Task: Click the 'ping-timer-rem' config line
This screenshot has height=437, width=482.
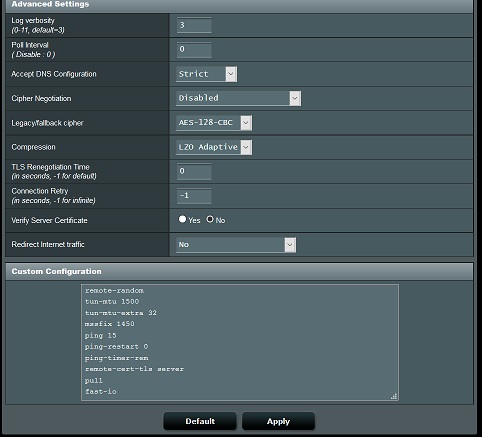Action: tap(116, 358)
